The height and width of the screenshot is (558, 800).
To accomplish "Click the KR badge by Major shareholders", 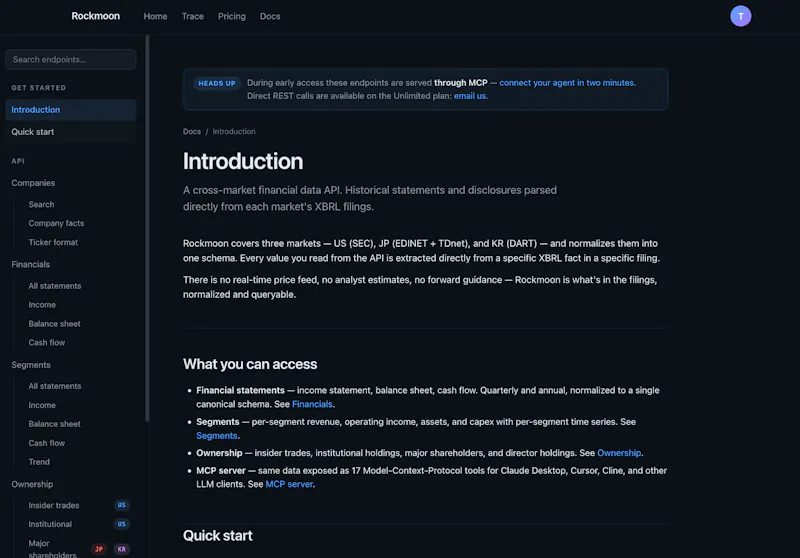I will coord(121,549).
